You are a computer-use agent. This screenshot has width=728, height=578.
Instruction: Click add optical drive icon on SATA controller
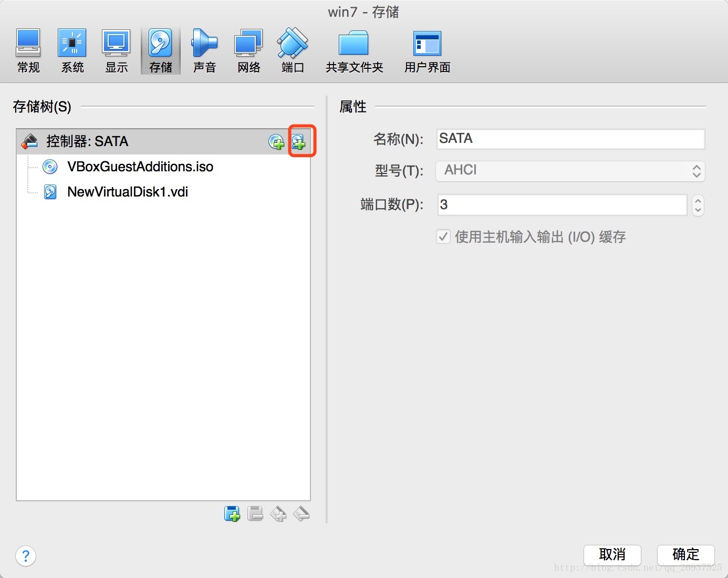coord(276,142)
